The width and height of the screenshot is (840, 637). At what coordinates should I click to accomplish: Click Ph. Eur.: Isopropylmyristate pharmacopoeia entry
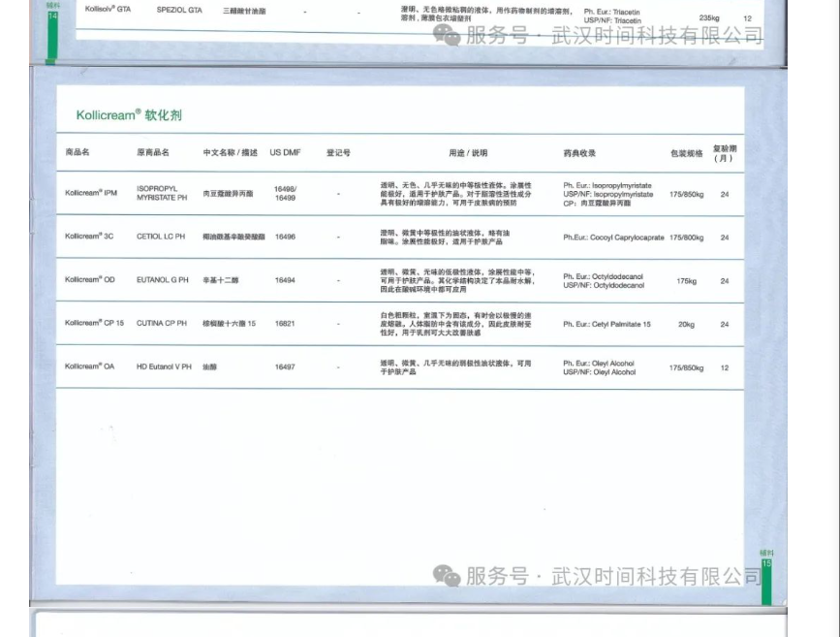607,185
